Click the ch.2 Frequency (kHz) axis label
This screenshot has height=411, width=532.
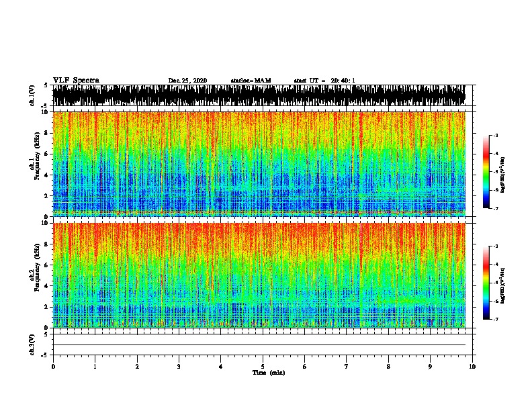point(35,267)
